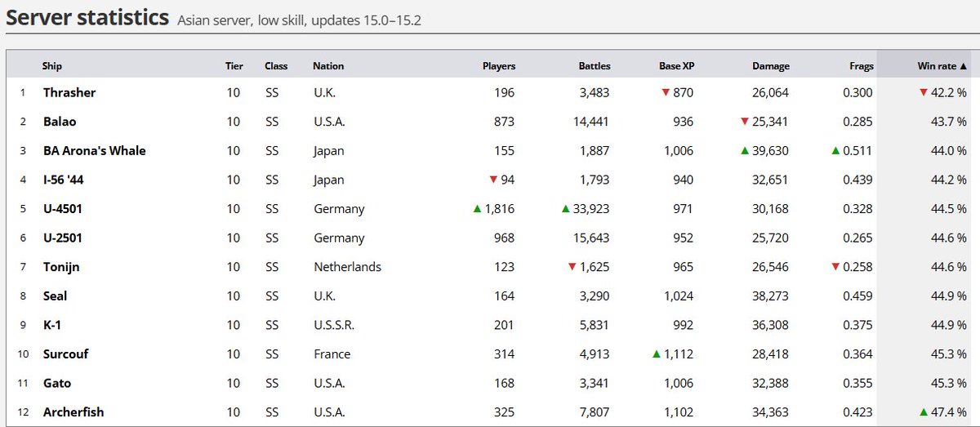Click green up arrow before Surcouf's 1,112
980x427 pixels.
[656, 354]
